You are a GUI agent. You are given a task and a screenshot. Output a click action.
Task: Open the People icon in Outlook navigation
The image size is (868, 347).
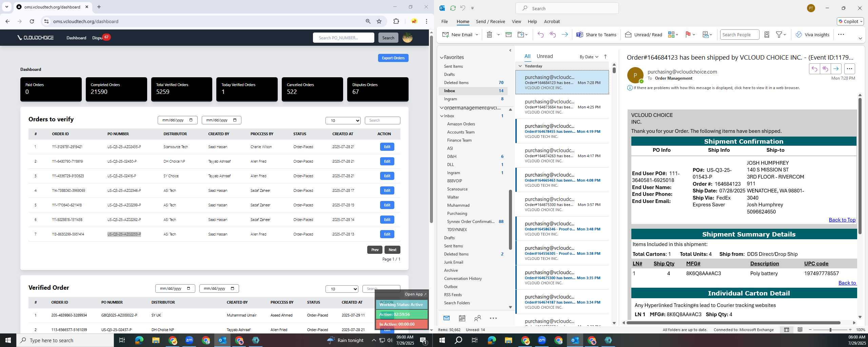[477, 318]
